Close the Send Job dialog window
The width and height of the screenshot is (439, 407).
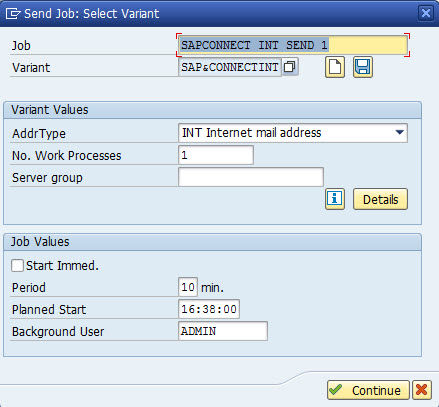426,13
